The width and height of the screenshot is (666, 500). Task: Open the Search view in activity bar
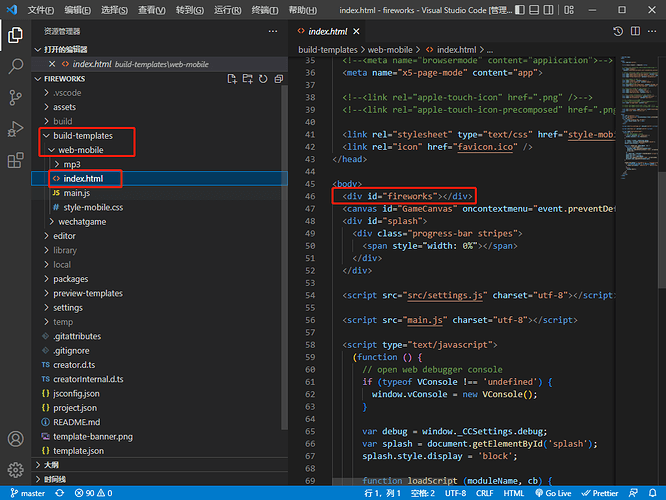tap(16, 66)
